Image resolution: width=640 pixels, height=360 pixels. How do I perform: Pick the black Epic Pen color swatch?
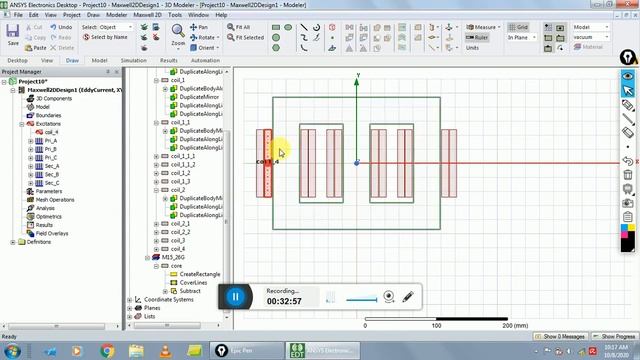pos(628,245)
